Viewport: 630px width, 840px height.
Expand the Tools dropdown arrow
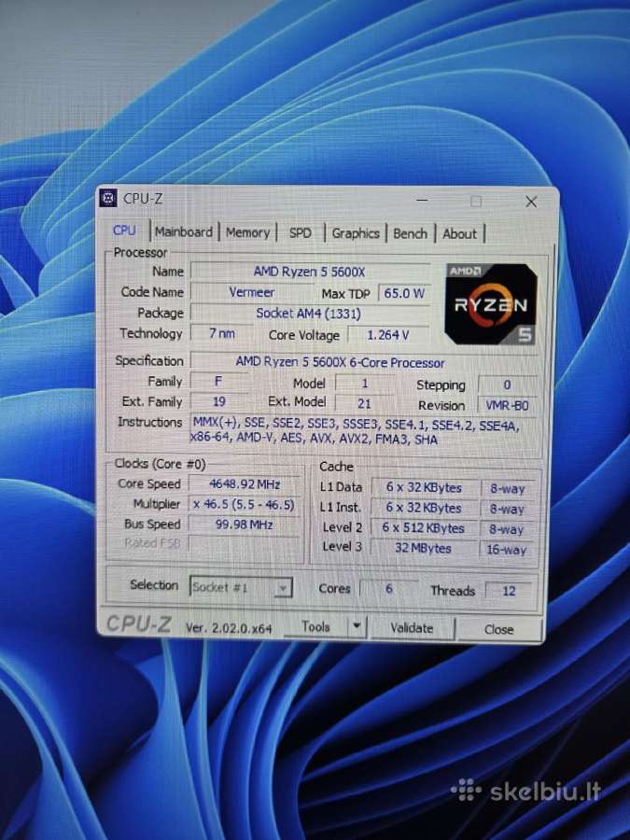357,626
